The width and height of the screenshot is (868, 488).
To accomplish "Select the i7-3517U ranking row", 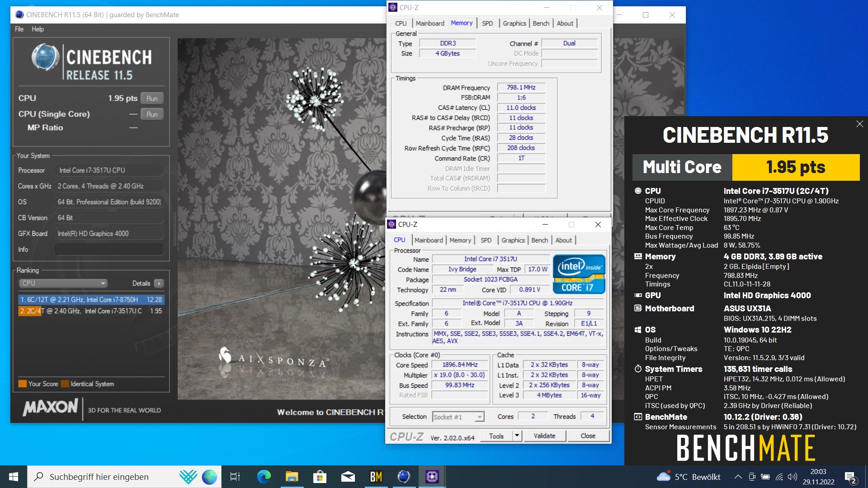I will [x=91, y=311].
